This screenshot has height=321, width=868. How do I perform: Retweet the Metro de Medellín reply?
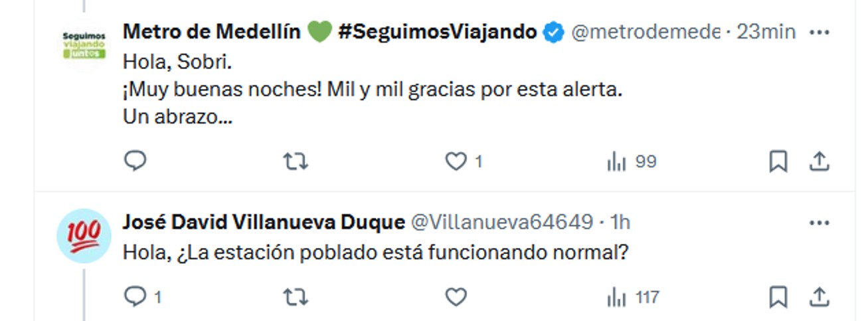coord(296,161)
